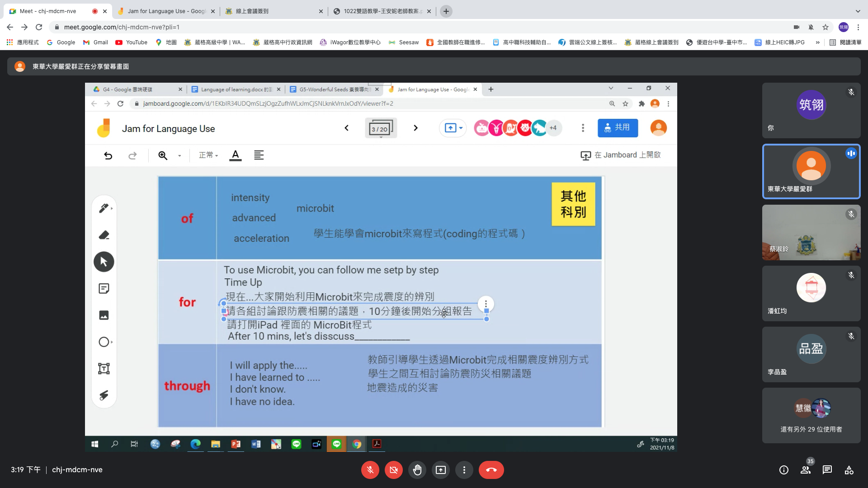Click the add image tool
This screenshot has height=488, width=868.
tap(104, 315)
